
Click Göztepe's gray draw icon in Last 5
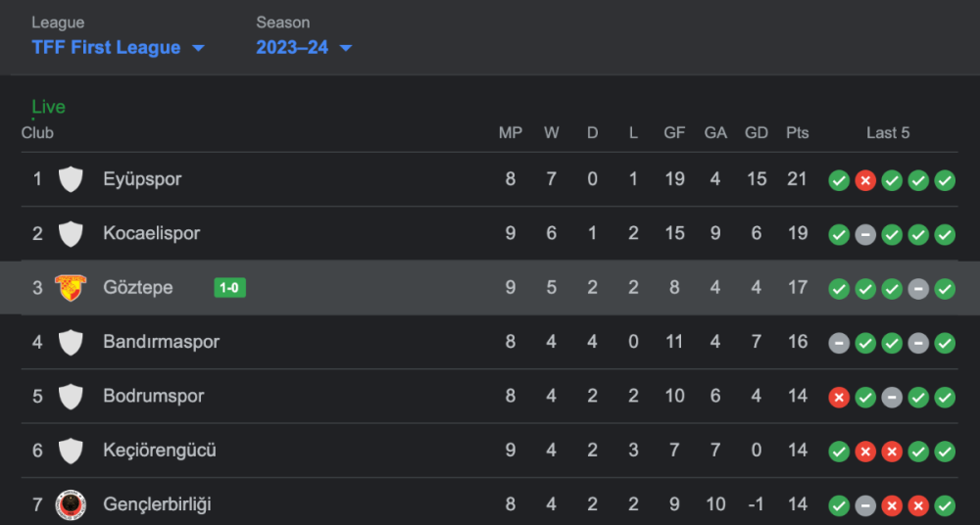point(918,289)
